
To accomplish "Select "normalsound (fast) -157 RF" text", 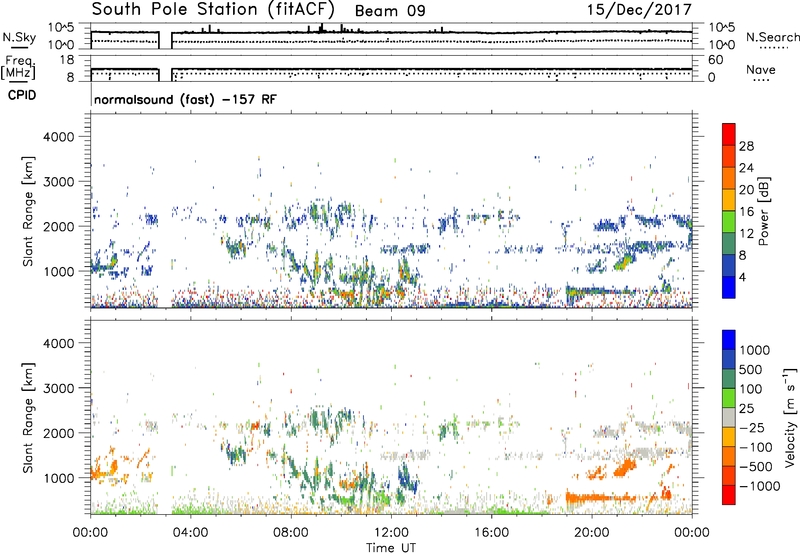I will coord(185,99).
